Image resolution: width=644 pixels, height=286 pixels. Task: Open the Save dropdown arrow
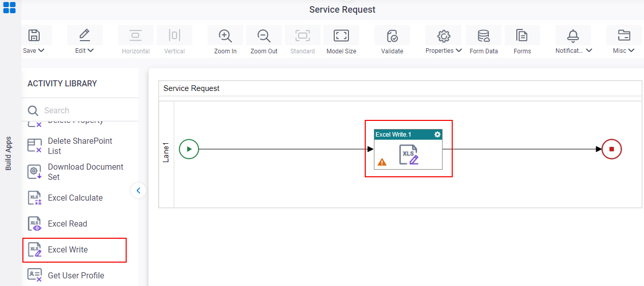pyautogui.click(x=42, y=50)
